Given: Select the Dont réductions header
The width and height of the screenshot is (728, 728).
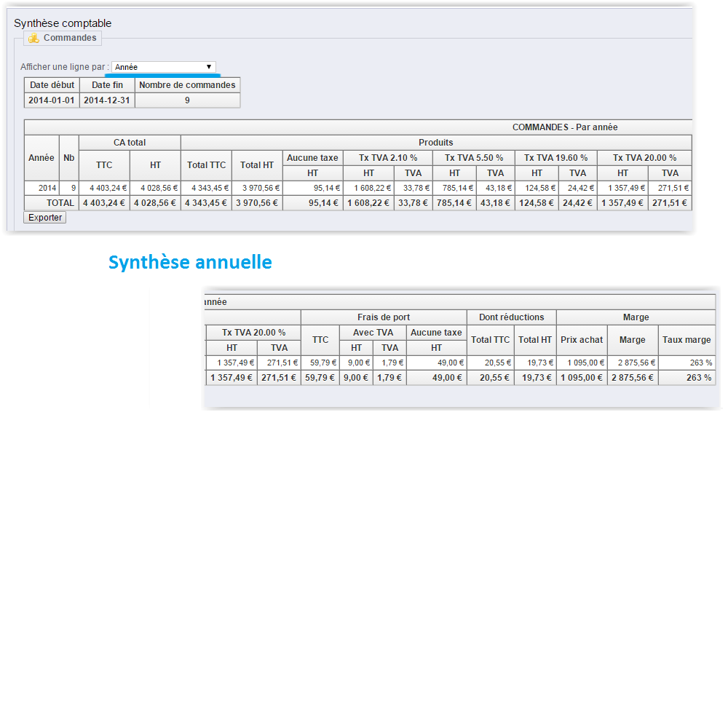Looking at the screenshot, I should click(511, 317).
